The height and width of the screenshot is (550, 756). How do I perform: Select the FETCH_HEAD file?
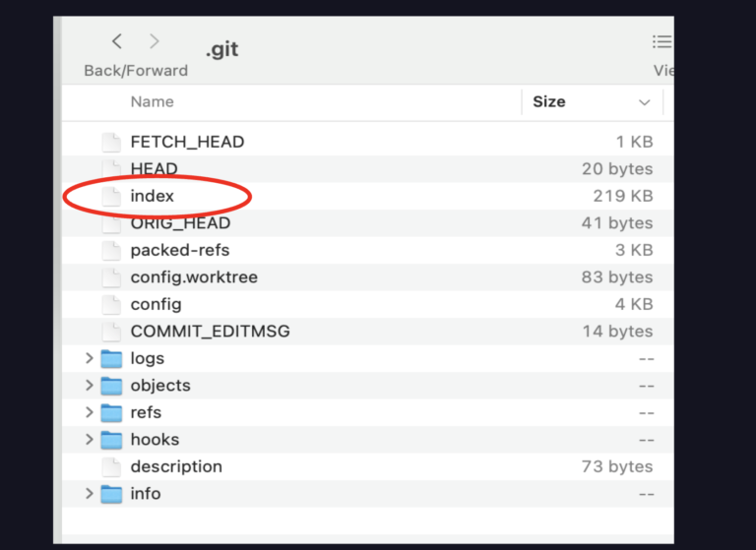point(187,142)
